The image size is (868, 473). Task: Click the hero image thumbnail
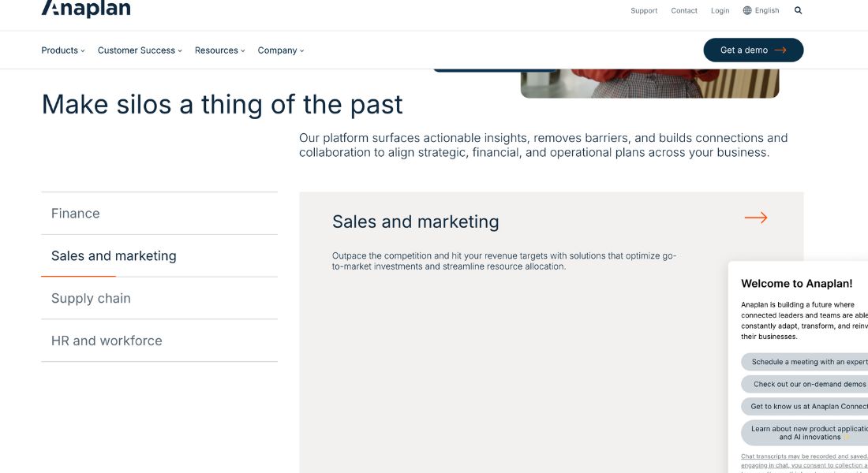[649, 83]
